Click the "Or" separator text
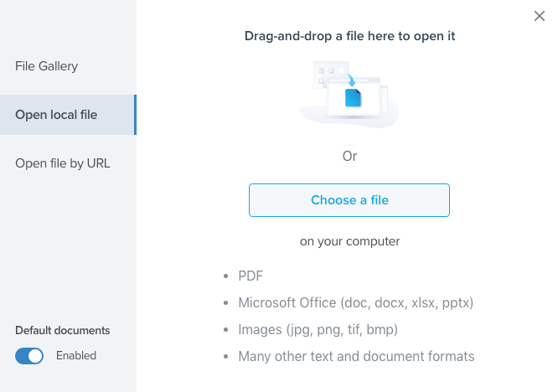 tap(349, 156)
